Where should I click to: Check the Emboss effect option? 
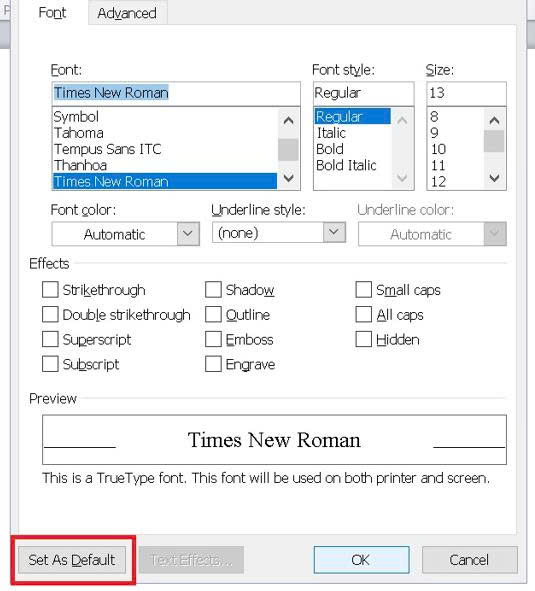pos(213,340)
